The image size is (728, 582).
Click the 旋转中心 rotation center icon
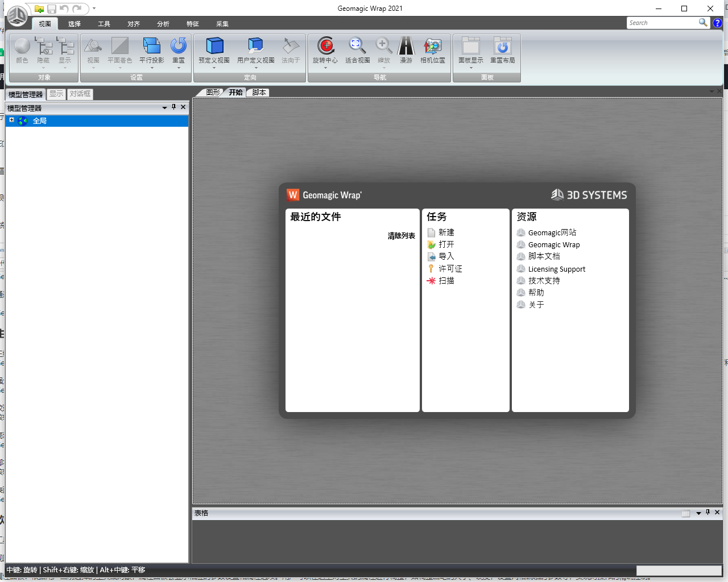click(x=325, y=46)
